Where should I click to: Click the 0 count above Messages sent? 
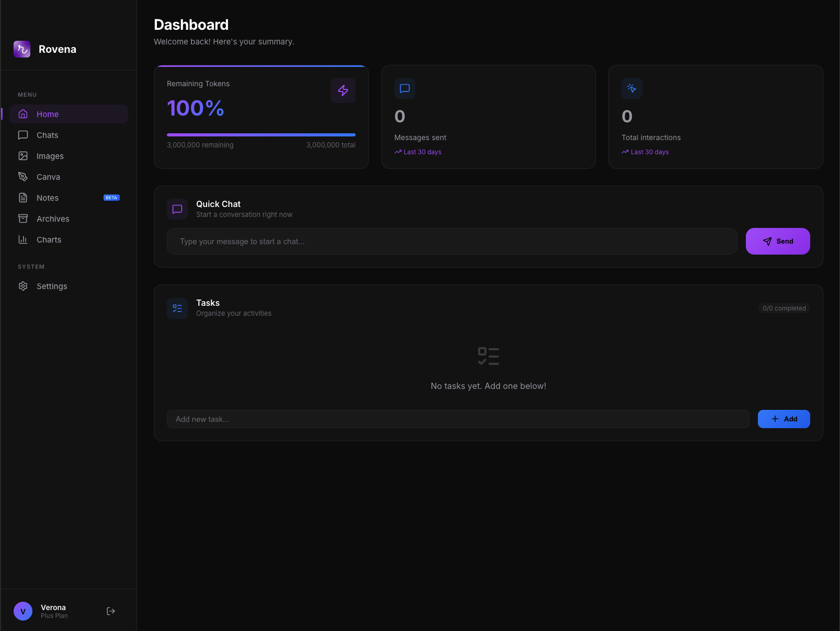click(400, 116)
